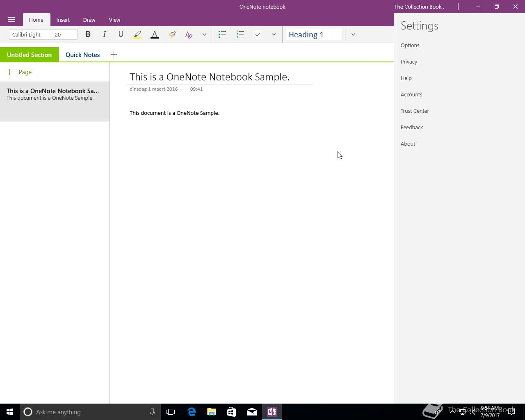525x420 pixels.
Task: Open File Explorer from taskbar
Action: (212, 412)
